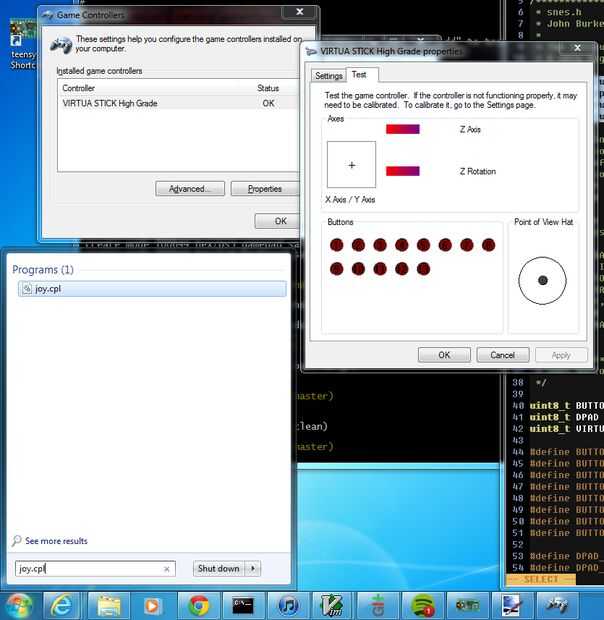The width and height of the screenshot is (604, 620).
Task: Open iTunes from the taskbar
Action: pos(288,605)
